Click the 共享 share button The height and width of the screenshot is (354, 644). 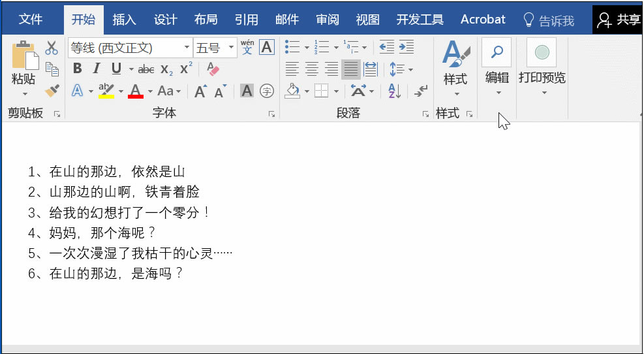coord(618,20)
